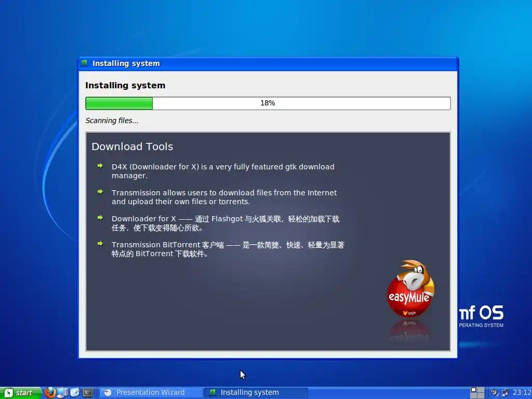
Task: Click the 'Transmission allows users' bullet text
Action: click(224, 197)
